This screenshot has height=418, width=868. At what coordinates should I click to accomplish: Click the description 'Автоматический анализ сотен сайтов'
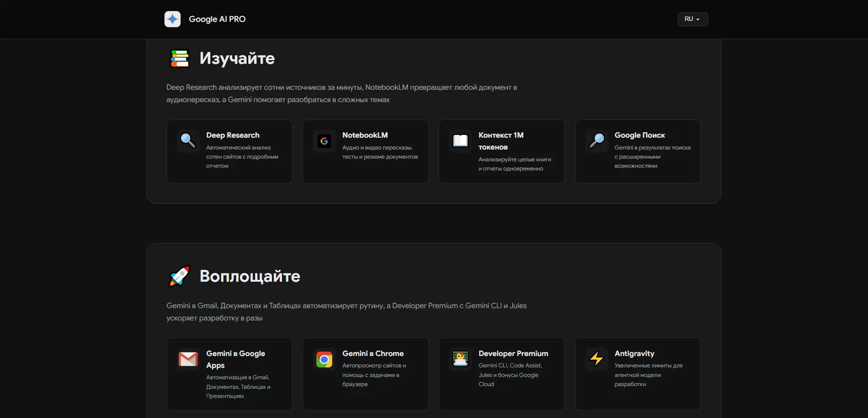(x=242, y=157)
